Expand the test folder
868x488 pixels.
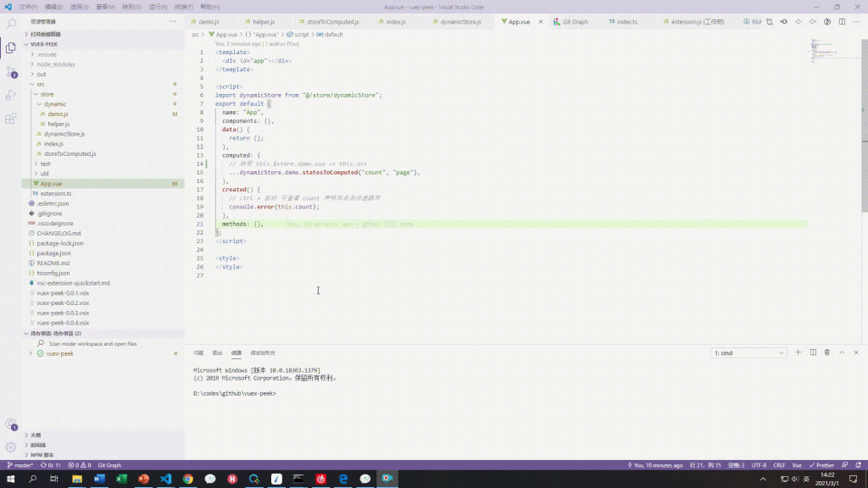pyautogui.click(x=45, y=164)
